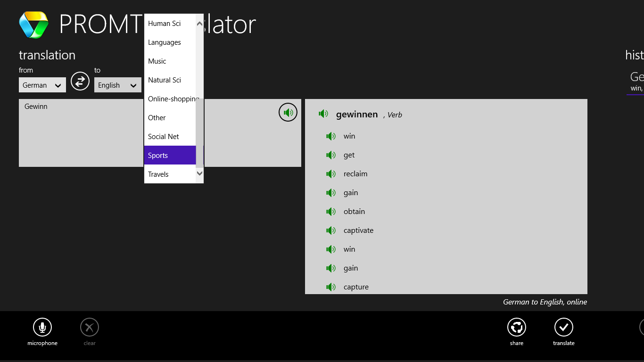Pick Travels topic from the list
This screenshot has width=644, height=362.
[x=170, y=174]
